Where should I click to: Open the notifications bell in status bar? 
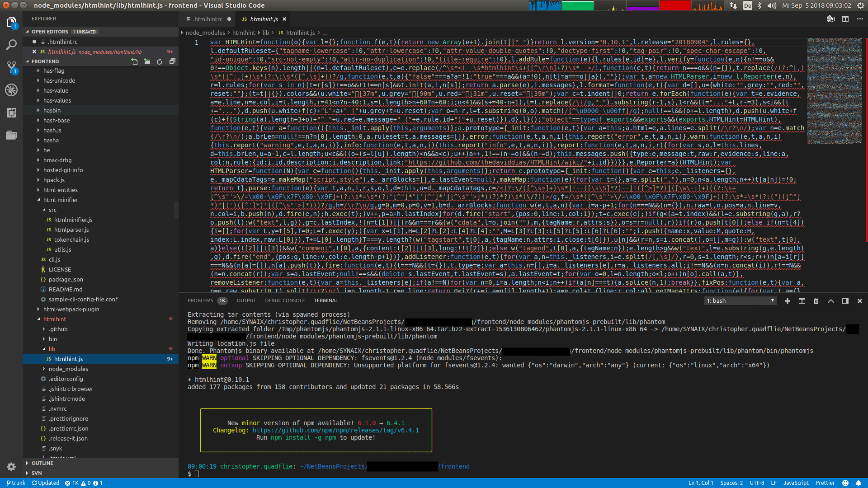coord(859,483)
